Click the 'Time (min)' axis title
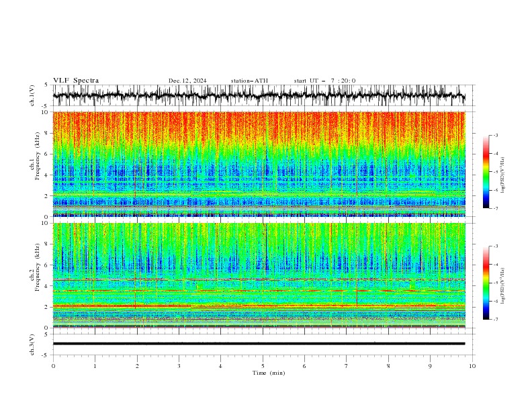Image resolution: width=532 pixels, height=411 pixels. 269,373
